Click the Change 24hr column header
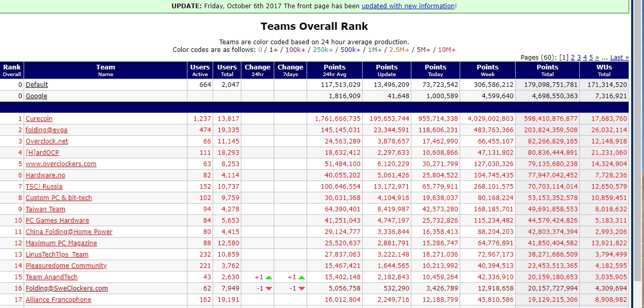The image size is (644, 308). [257, 70]
